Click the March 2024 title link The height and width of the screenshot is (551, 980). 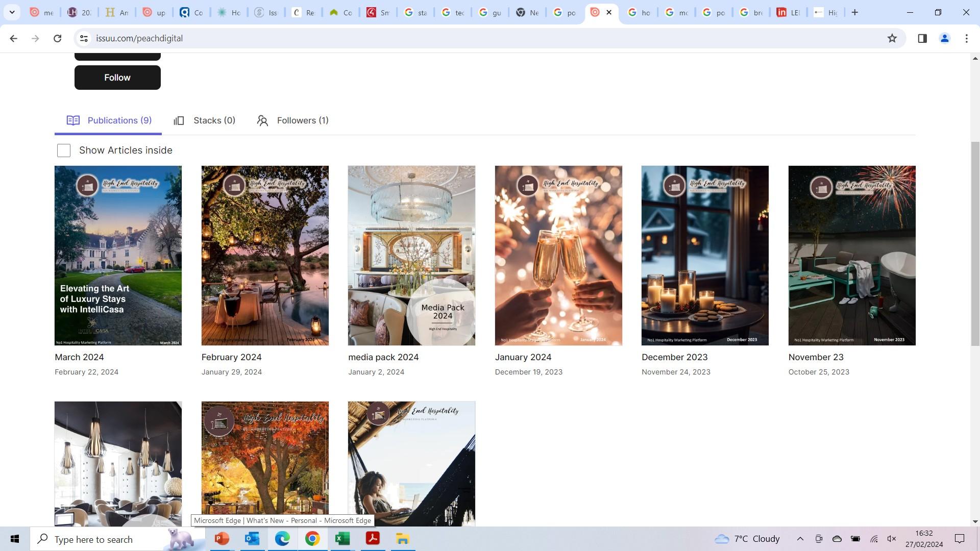coord(79,357)
